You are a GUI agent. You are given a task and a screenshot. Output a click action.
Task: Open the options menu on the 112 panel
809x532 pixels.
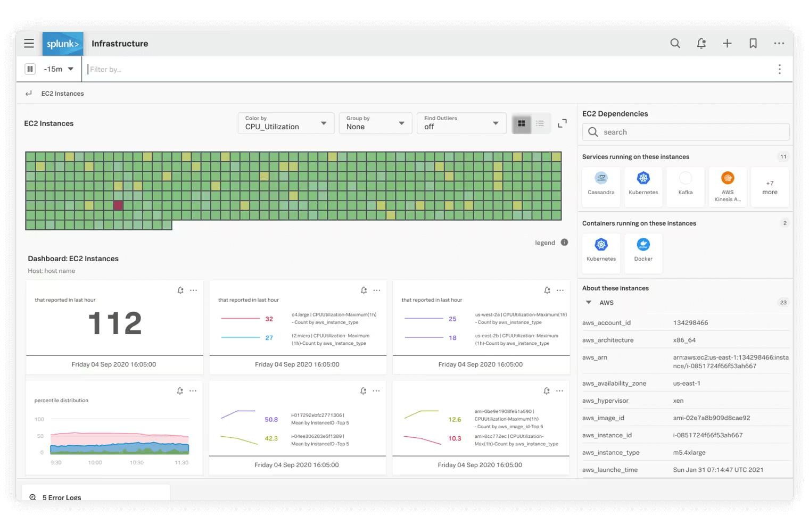click(x=194, y=290)
